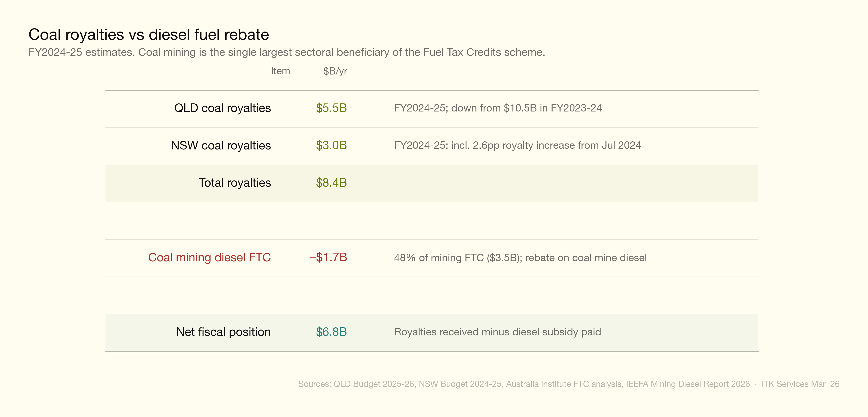The height and width of the screenshot is (417, 868).
Task: Click the Net fiscal position row label
Action: pyautogui.click(x=223, y=332)
